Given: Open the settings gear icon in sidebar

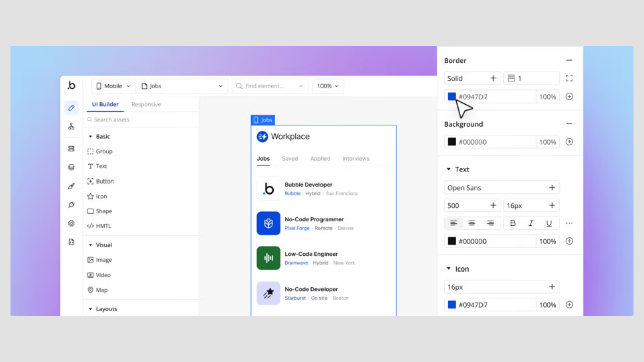Looking at the screenshot, I should (x=71, y=223).
